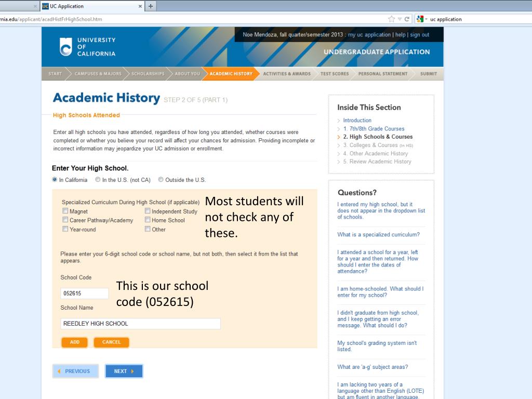Open the Scholarships step
This screenshot has width=532, height=399.
click(x=148, y=74)
